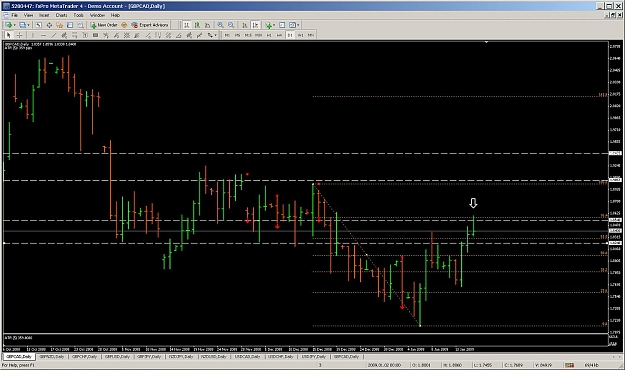The image size is (625, 370).
Task: Expand the Indicators dropdown arrow
Action: [274, 25]
